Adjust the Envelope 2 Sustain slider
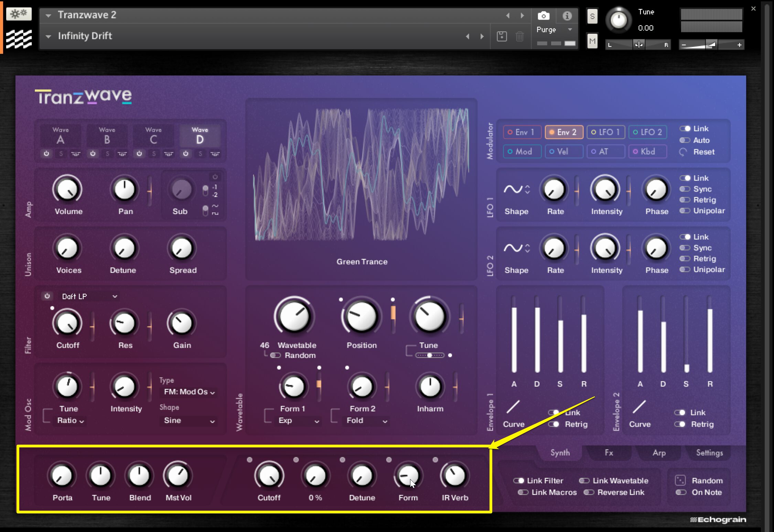Screen dimensions: 774x532 pos(687,334)
